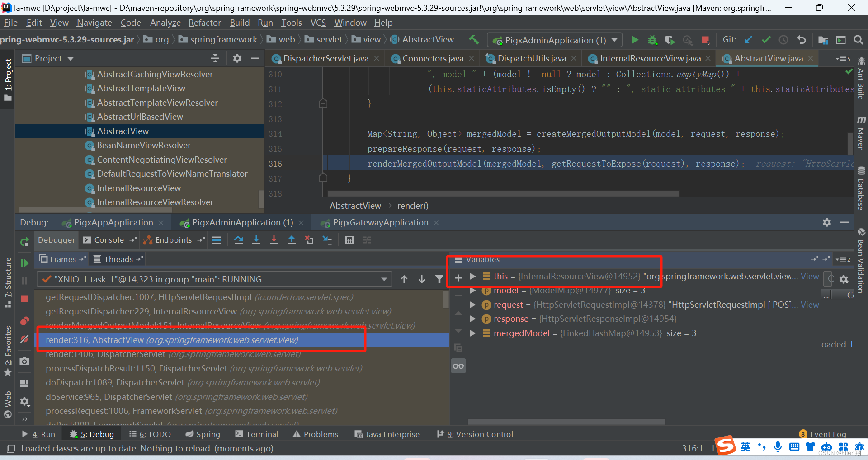Open the VCS menu
Viewport: 868px width, 460px height.
coord(318,23)
